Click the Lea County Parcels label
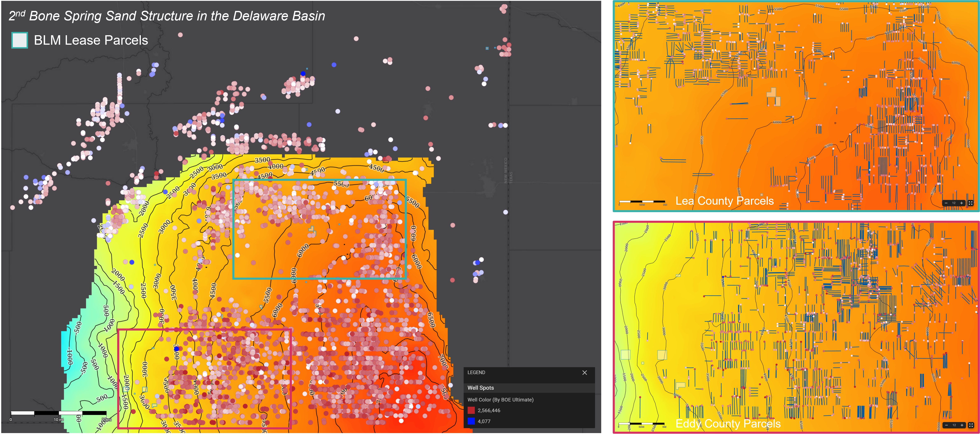Screen dimensions: 980x437 [x=724, y=201]
